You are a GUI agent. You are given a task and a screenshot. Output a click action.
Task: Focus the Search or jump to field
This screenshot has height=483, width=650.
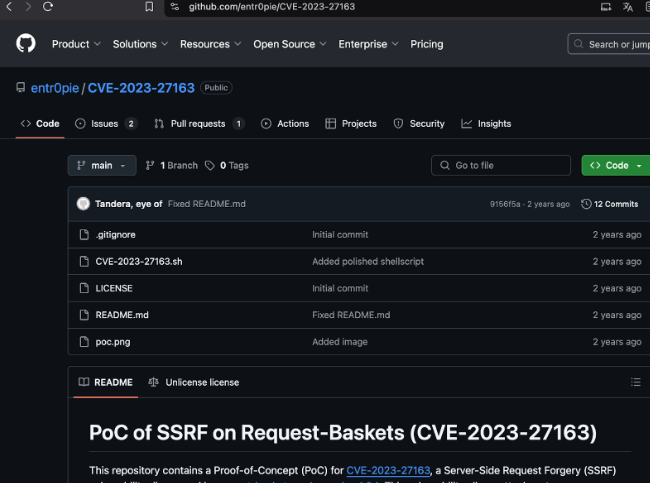tap(609, 44)
